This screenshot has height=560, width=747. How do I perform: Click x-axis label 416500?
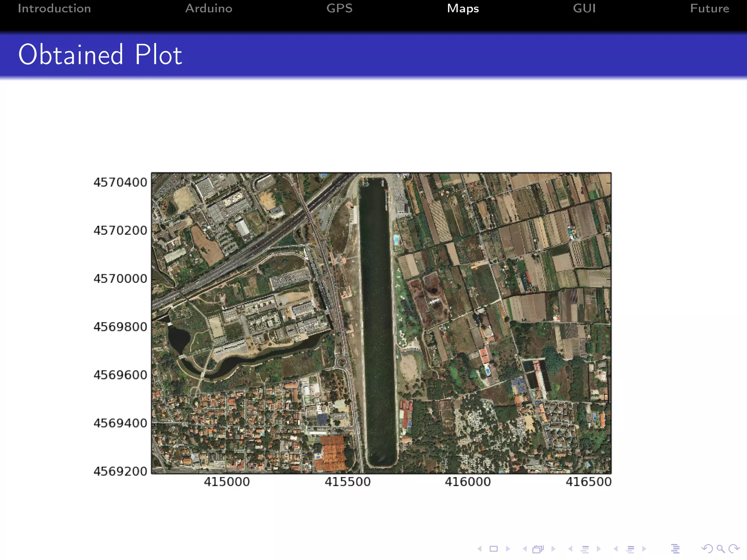tap(588, 482)
